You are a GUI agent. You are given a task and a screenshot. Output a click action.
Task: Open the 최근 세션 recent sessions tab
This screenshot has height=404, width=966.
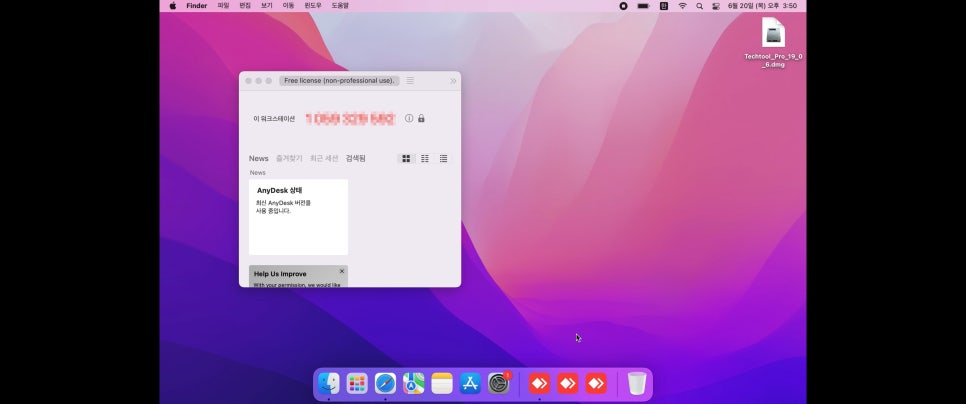324,158
